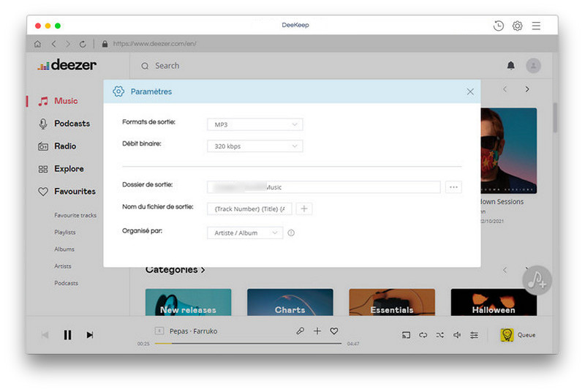Open the Charts category
The image size is (585, 392).
(x=290, y=303)
